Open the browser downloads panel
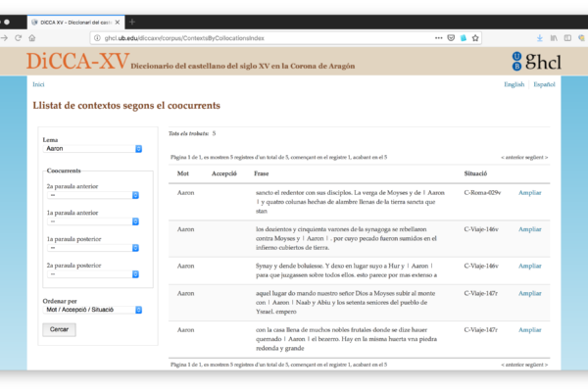This screenshot has width=588, height=392. pyautogui.click(x=540, y=38)
